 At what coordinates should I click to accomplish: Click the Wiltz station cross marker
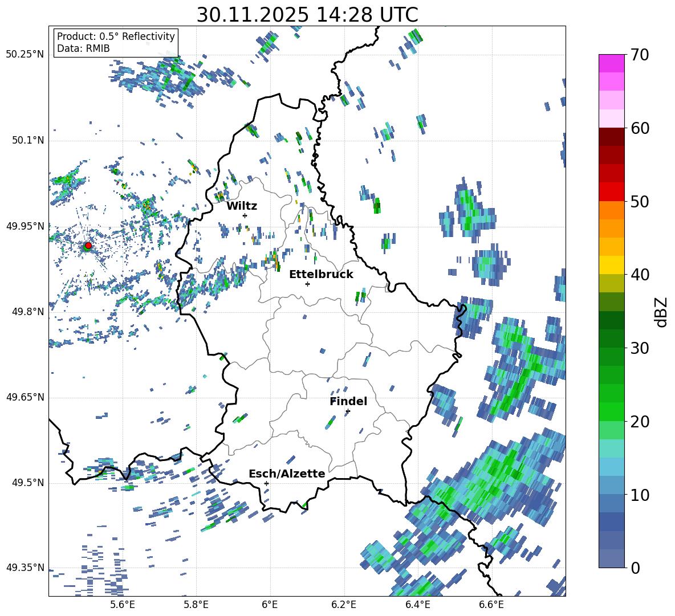245,215
